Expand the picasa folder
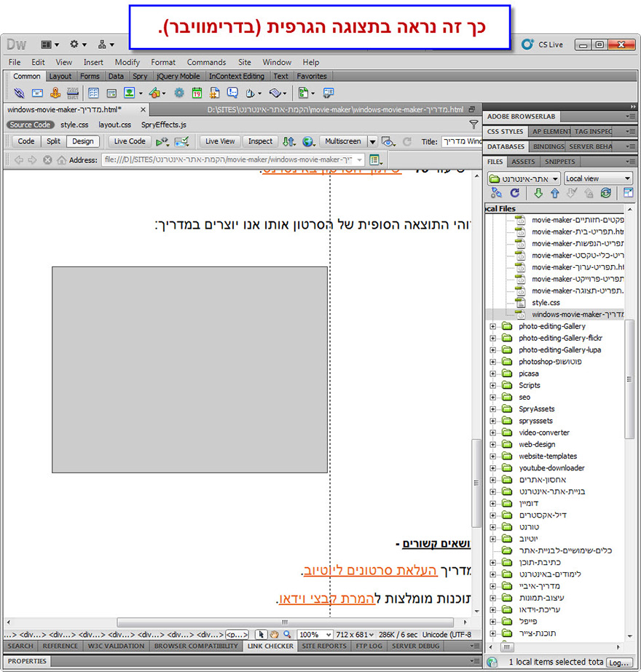The image size is (641, 672). (493, 373)
